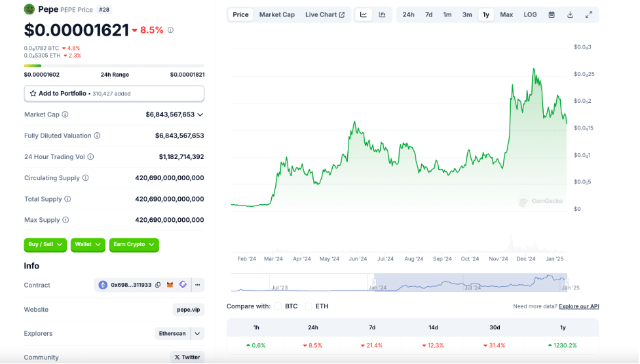
Task: Open Max Supply info icon
Action: 66,220
